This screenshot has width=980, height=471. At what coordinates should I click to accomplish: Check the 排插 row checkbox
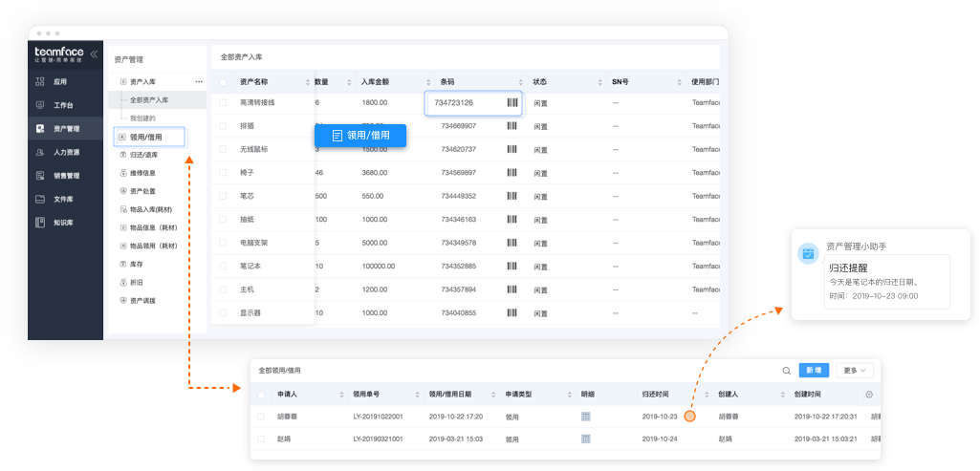tap(223, 125)
